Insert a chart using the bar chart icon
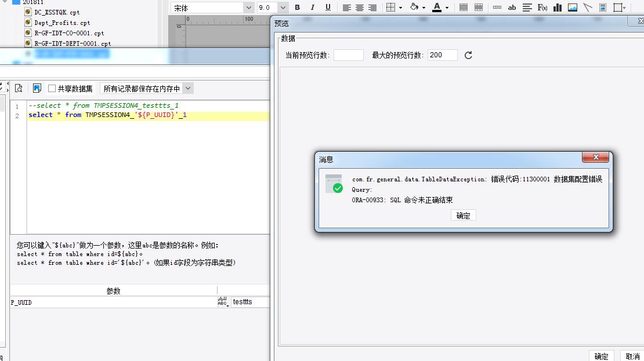Viewport: 644px width, 361px height. pyautogui.click(x=558, y=8)
